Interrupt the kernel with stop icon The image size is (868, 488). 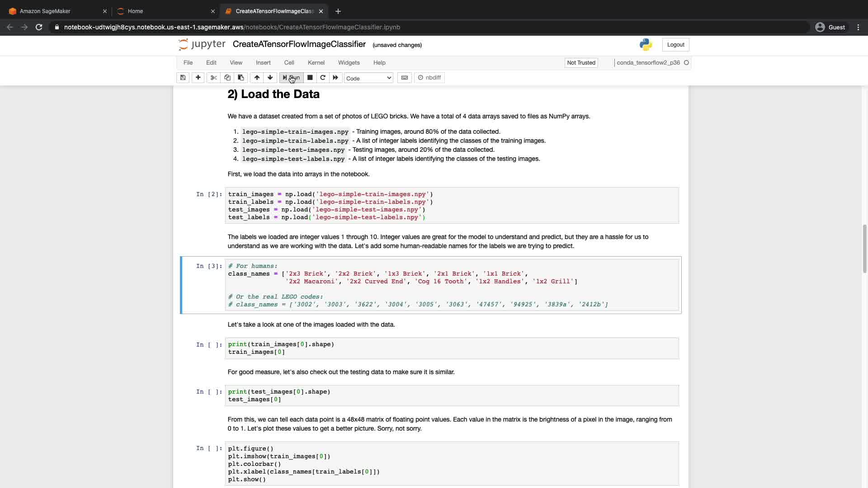click(x=310, y=78)
